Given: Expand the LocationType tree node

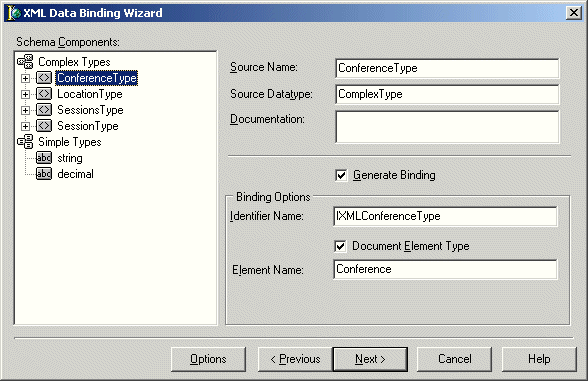Looking at the screenshot, I should pyautogui.click(x=25, y=94).
